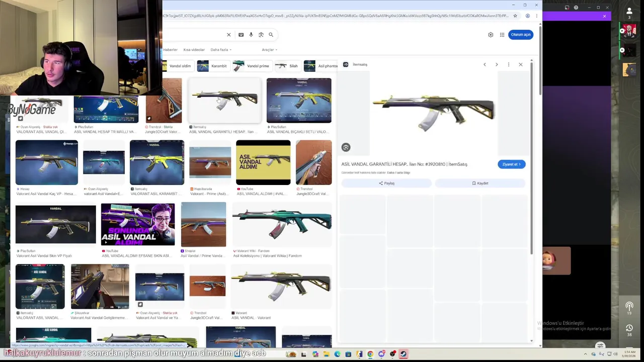The height and width of the screenshot is (362, 644).
Task: Open Şikayetvar Valorant Asil Vandal result image
Action: pos(100,286)
